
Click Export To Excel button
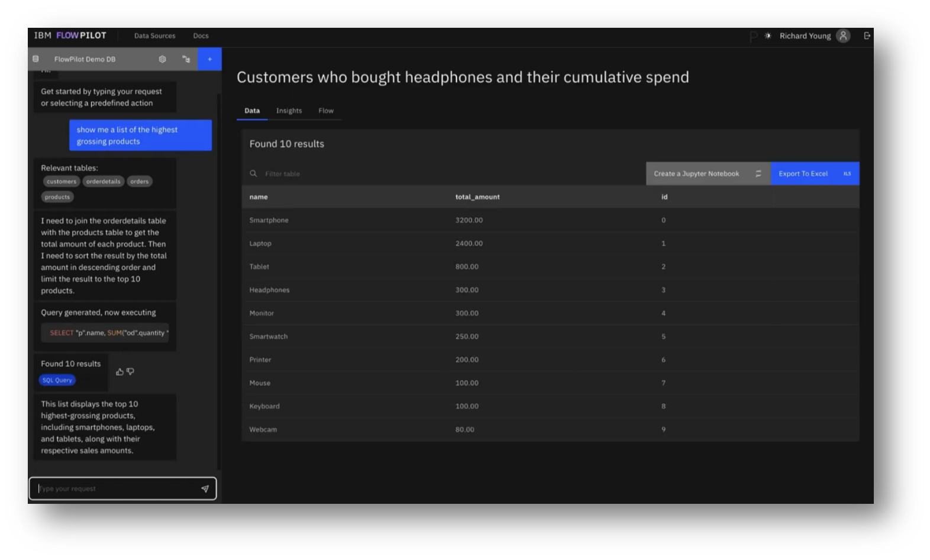click(x=815, y=174)
